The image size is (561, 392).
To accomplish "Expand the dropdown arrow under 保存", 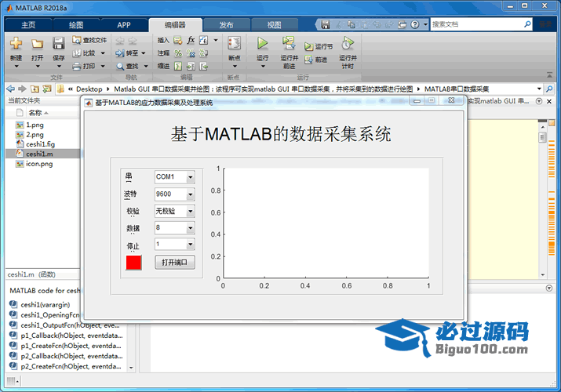I will [x=59, y=66].
